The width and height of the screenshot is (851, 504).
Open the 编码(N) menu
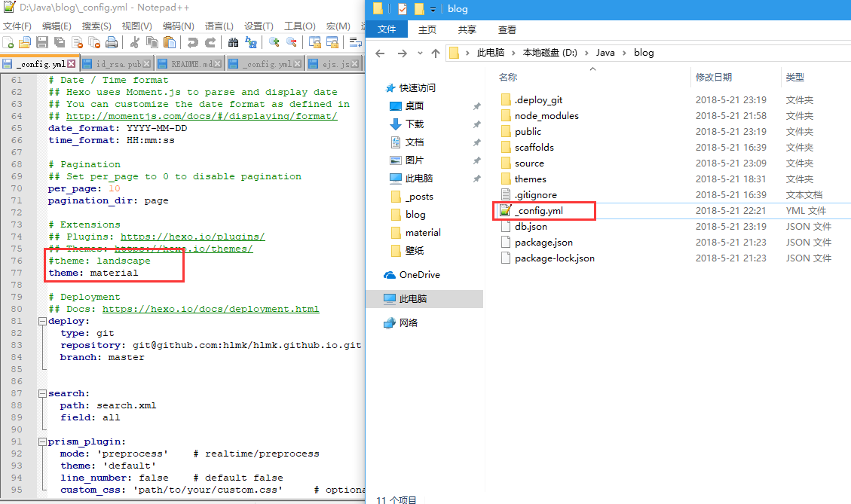click(x=178, y=26)
